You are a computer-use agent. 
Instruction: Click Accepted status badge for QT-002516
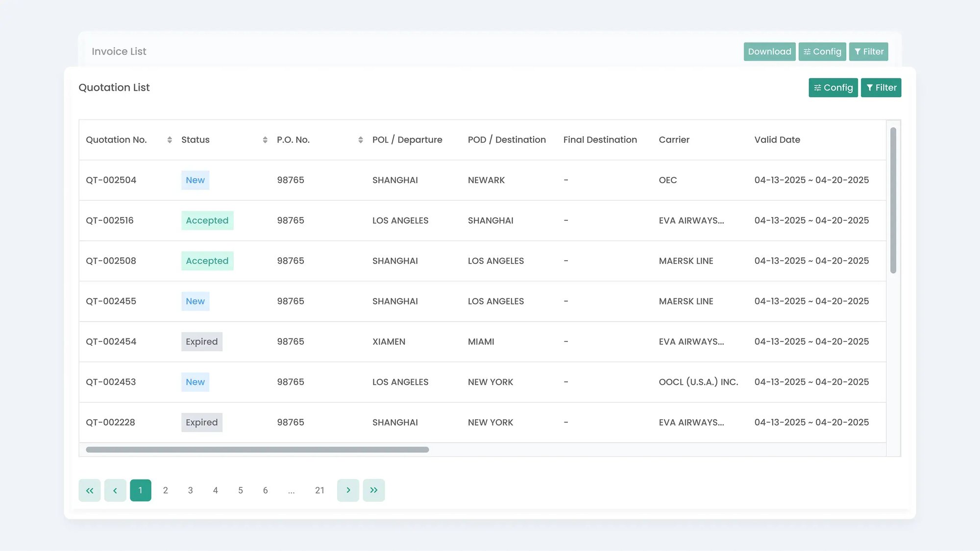(207, 220)
